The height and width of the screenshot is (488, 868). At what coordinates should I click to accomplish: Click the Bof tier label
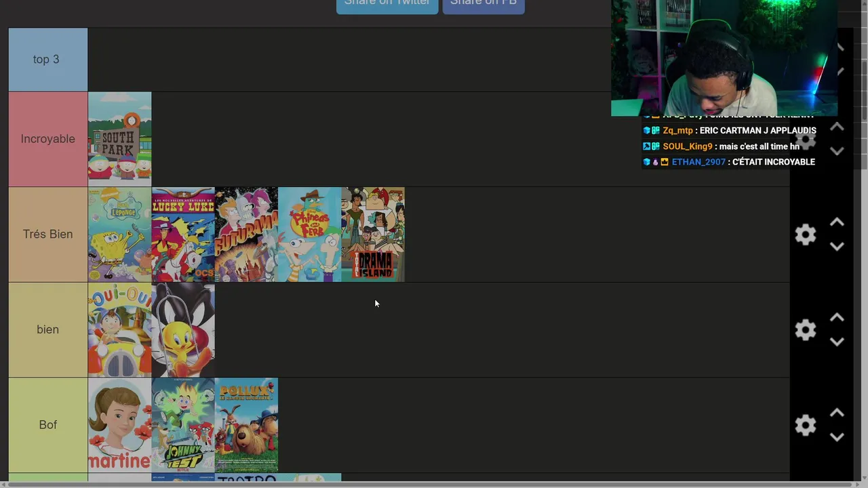(x=48, y=425)
